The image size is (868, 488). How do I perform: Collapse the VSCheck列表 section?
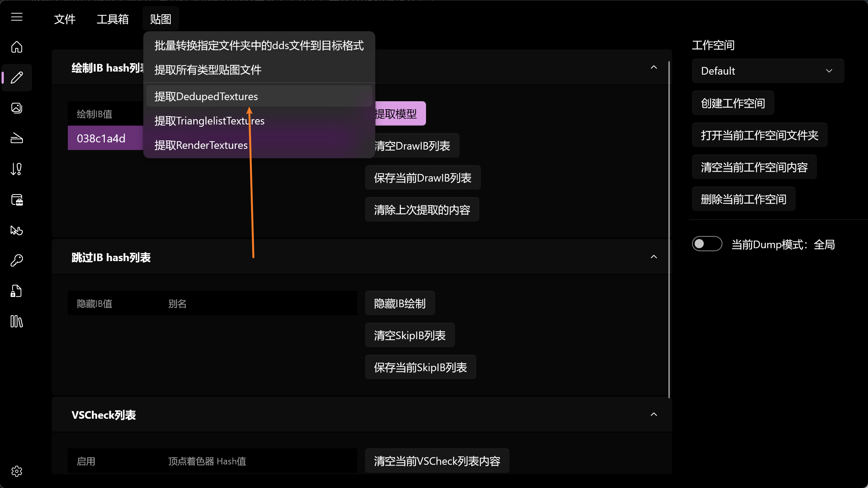(654, 414)
